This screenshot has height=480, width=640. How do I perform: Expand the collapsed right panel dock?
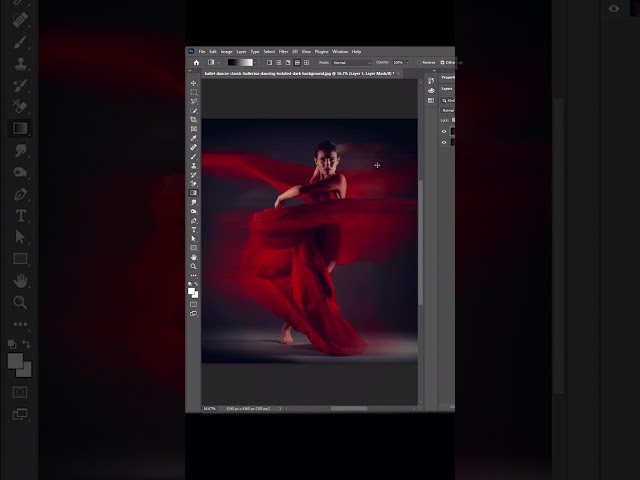[433, 71]
